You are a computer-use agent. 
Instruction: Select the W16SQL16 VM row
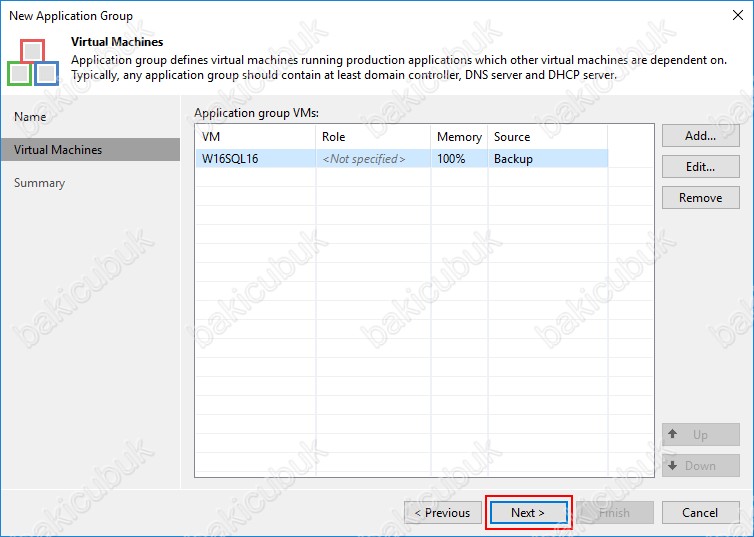coord(402,159)
